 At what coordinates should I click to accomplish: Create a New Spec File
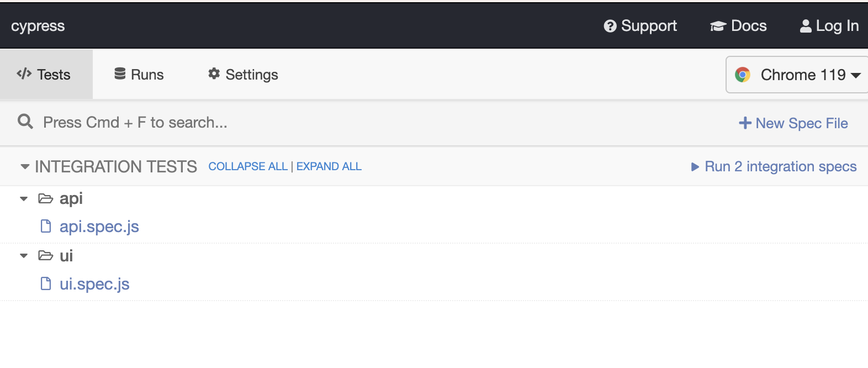pos(793,123)
